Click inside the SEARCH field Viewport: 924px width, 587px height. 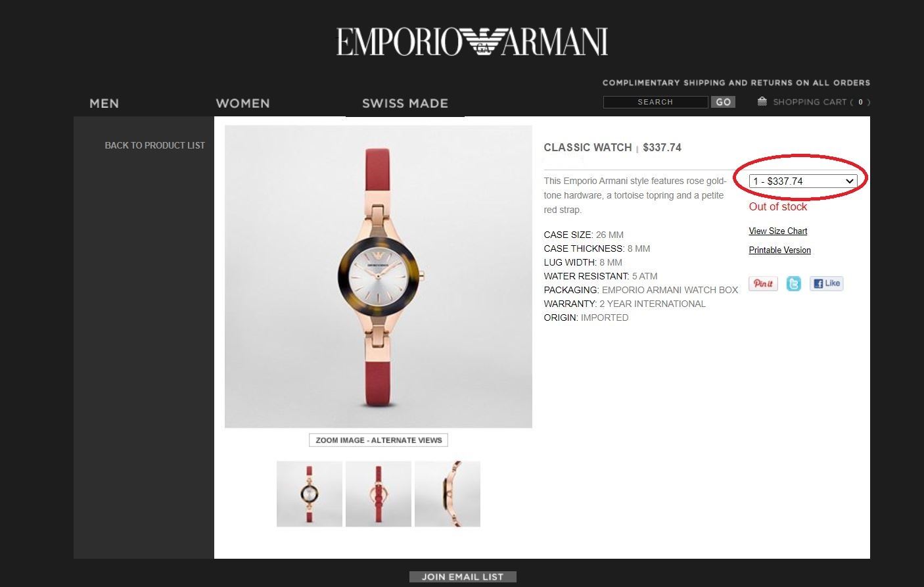[x=655, y=102]
